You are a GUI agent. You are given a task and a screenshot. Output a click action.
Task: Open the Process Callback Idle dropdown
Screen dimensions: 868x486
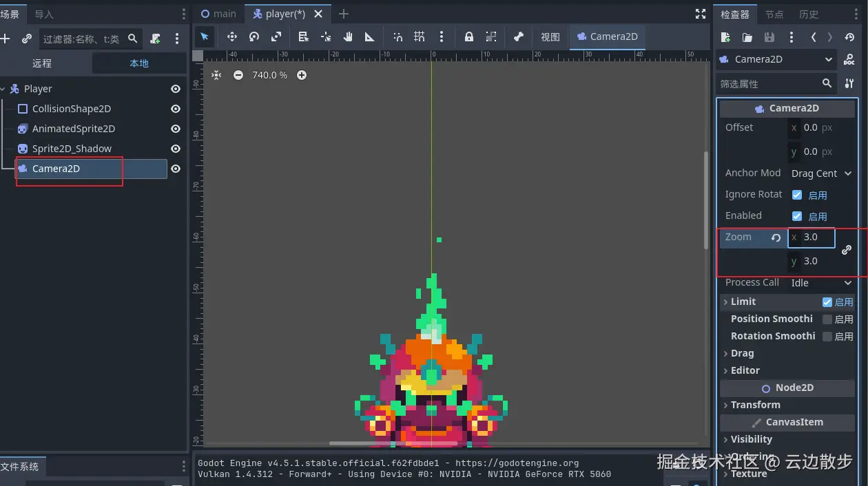(821, 283)
